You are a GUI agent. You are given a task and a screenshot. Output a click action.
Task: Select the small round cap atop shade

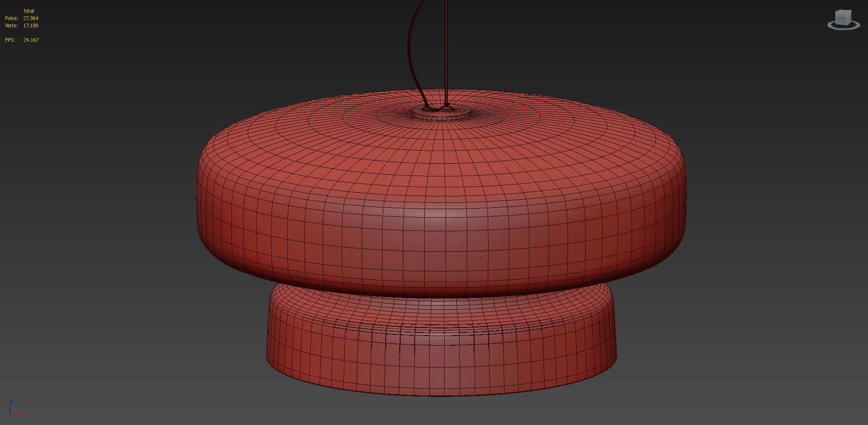[441, 113]
